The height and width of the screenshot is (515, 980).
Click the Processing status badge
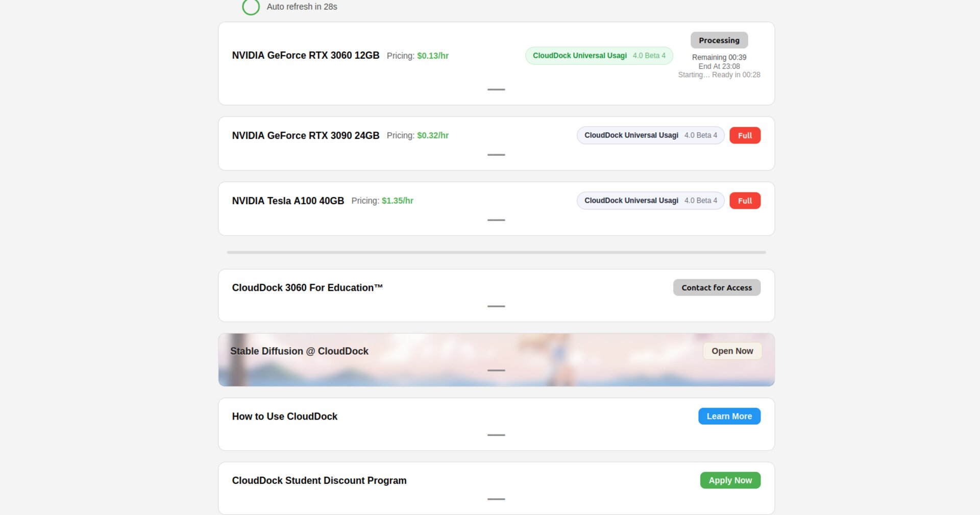pyautogui.click(x=719, y=40)
